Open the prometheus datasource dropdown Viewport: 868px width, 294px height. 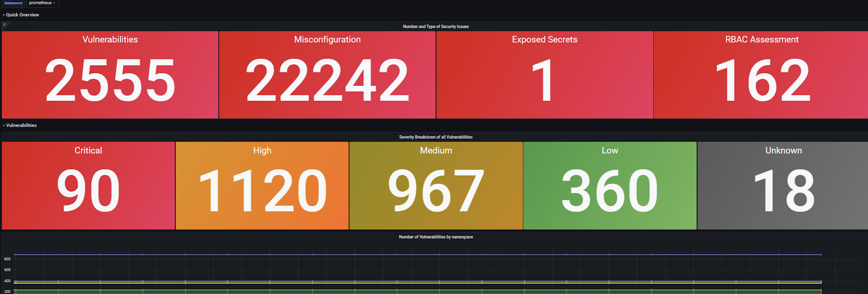click(42, 3)
